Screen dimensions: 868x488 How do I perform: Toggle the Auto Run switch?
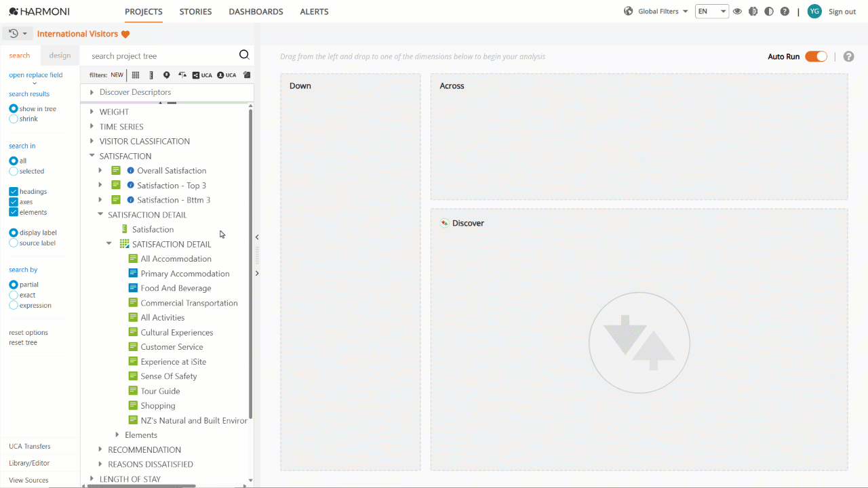pyautogui.click(x=816, y=56)
